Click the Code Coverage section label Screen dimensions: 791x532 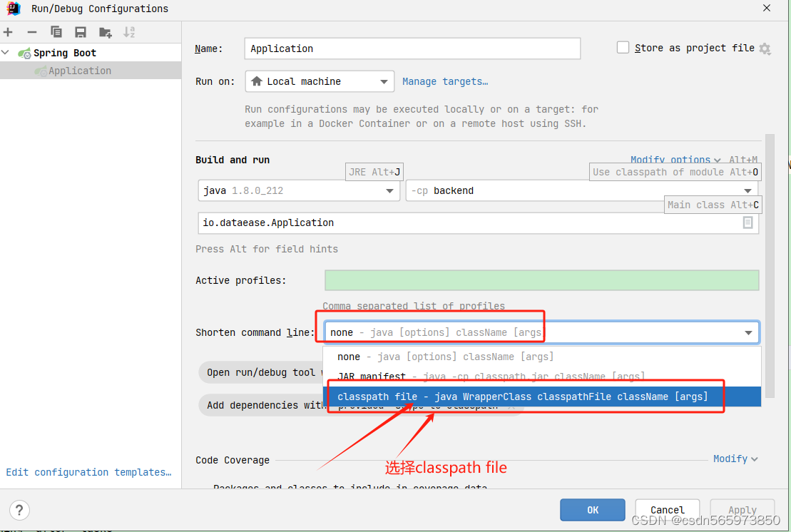(233, 460)
